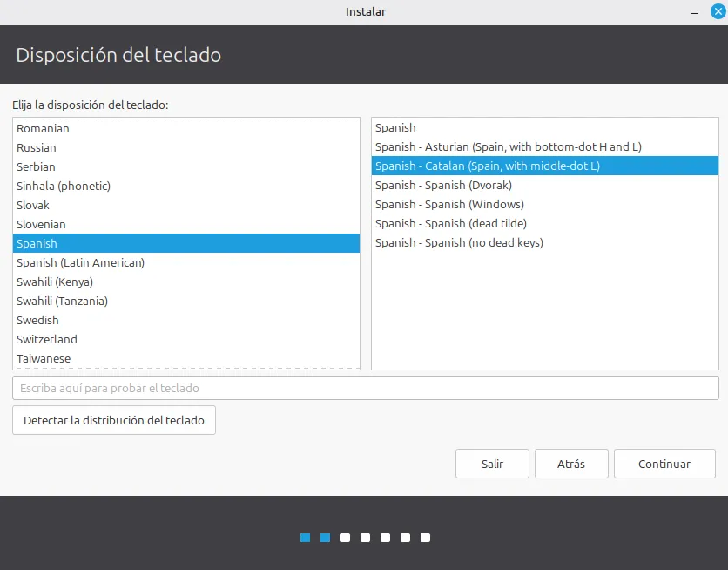The image size is (728, 570).
Task: Pick Switzerland from the list
Action: tap(186, 340)
